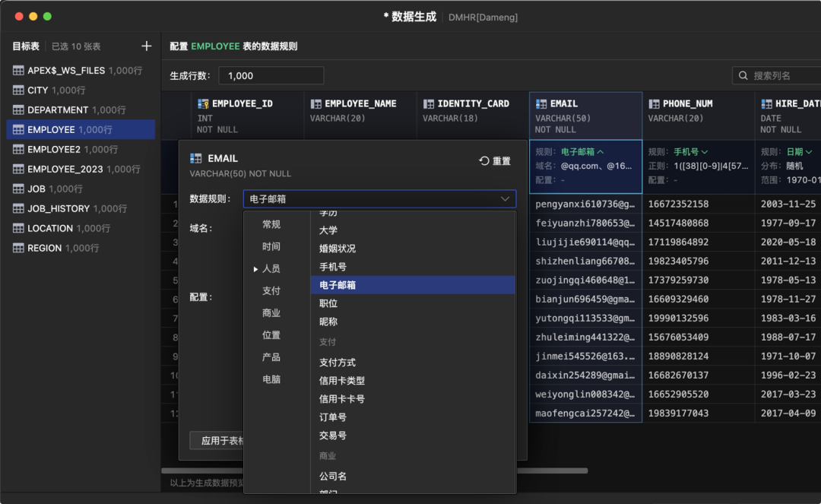
Task: Click the EMPLOYEE_2023 table icon
Action: click(x=18, y=169)
